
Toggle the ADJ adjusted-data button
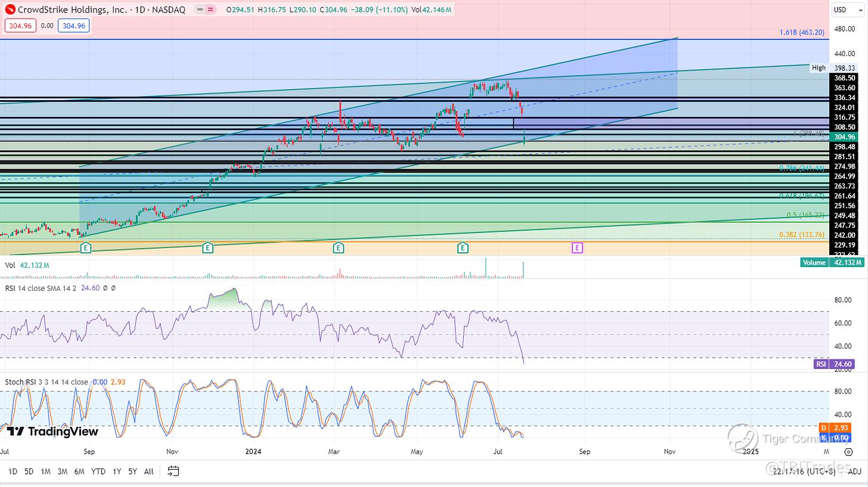click(x=854, y=472)
